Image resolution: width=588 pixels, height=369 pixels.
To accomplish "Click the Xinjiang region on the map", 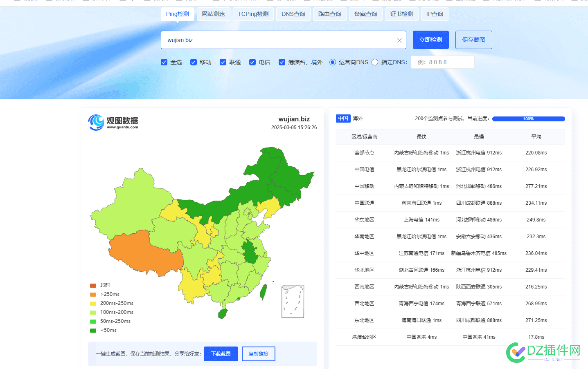I will (131, 204).
